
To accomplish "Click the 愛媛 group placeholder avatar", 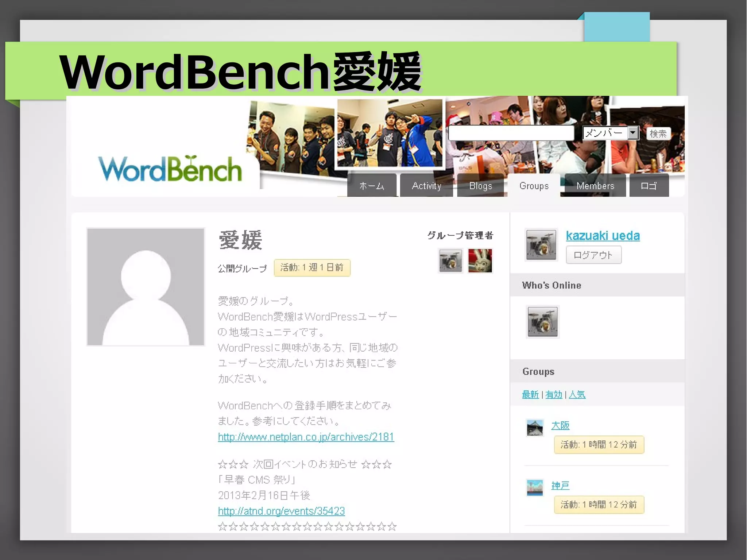I will click(146, 287).
